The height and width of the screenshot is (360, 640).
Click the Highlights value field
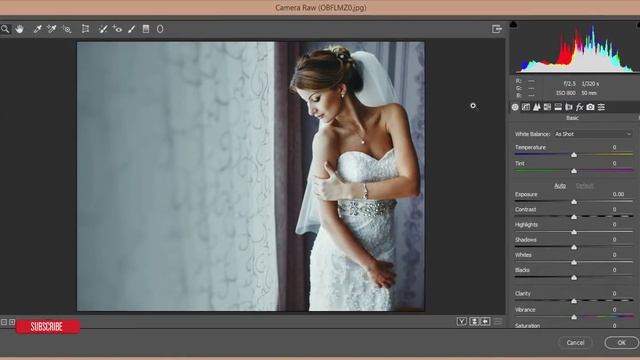(614, 224)
